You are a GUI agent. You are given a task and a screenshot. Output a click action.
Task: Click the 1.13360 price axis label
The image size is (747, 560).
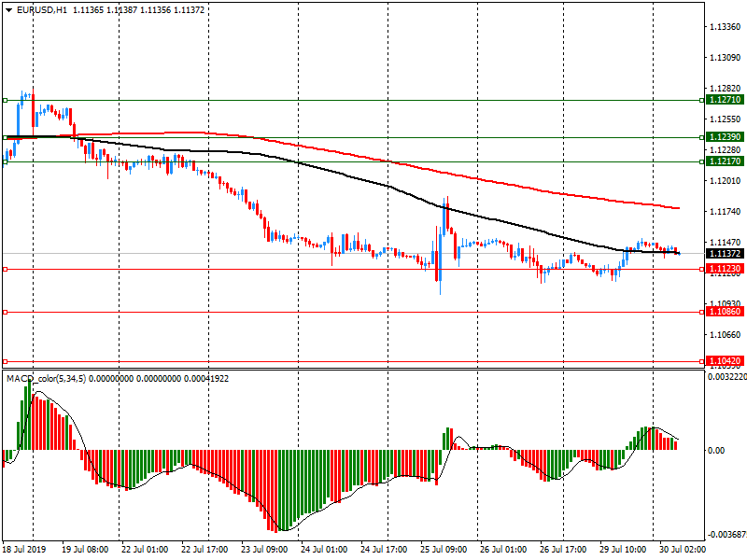tap(726, 27)
